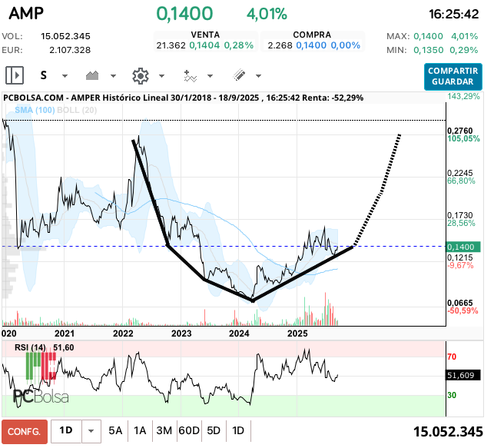The image size is (494, 448).
Task: Click COMPARTIR GUARDAR button
Action: (x=453, y=77)
